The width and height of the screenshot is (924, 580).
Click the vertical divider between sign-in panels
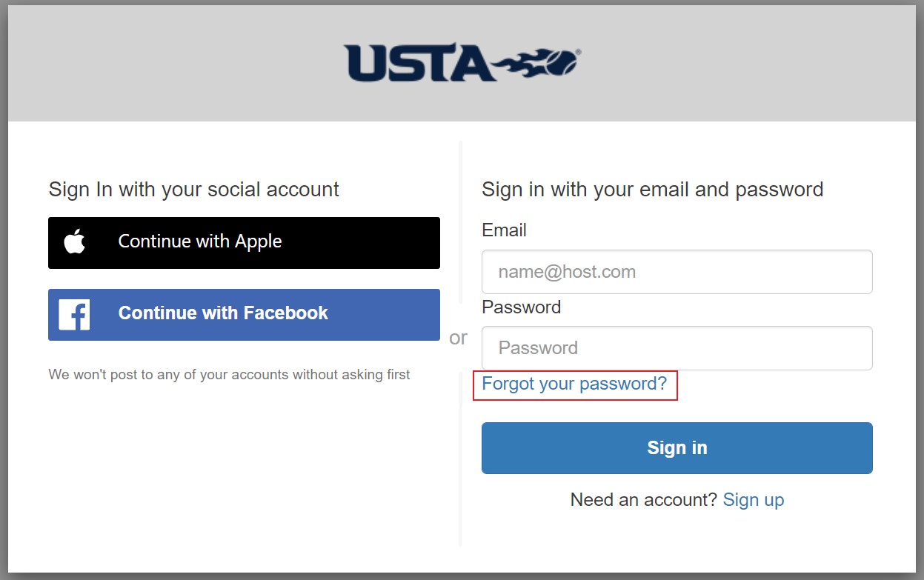tap(461, 222)
